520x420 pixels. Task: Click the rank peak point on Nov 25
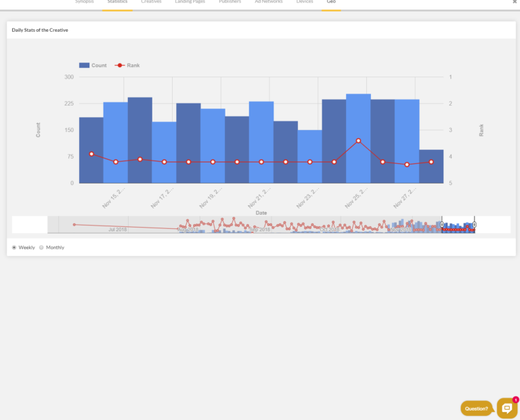coord(358,140)
